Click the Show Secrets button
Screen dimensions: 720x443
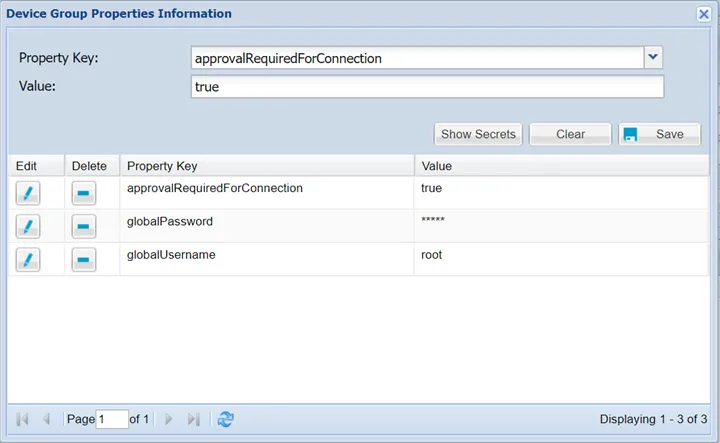click(478, 134)
